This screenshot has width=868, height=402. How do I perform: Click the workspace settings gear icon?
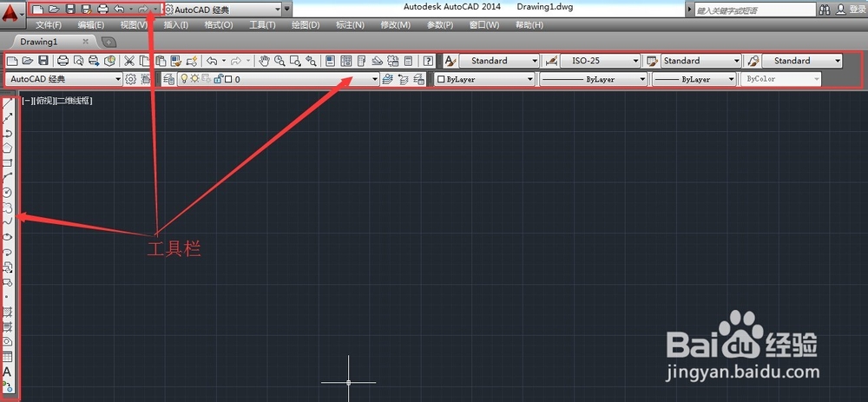[131, 79]
